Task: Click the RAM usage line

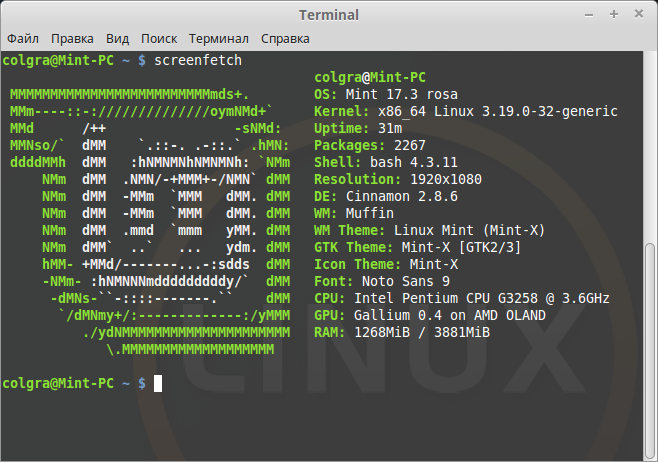Action: [402, 332]
